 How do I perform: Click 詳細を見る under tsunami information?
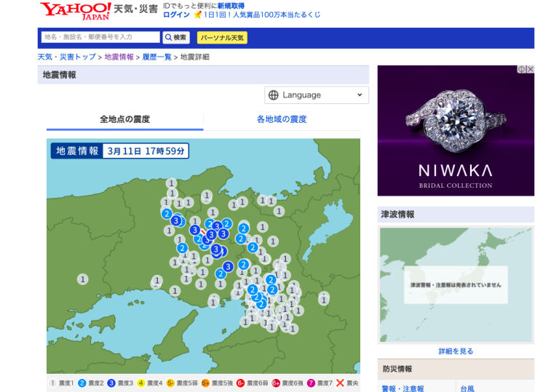[456, 351]
